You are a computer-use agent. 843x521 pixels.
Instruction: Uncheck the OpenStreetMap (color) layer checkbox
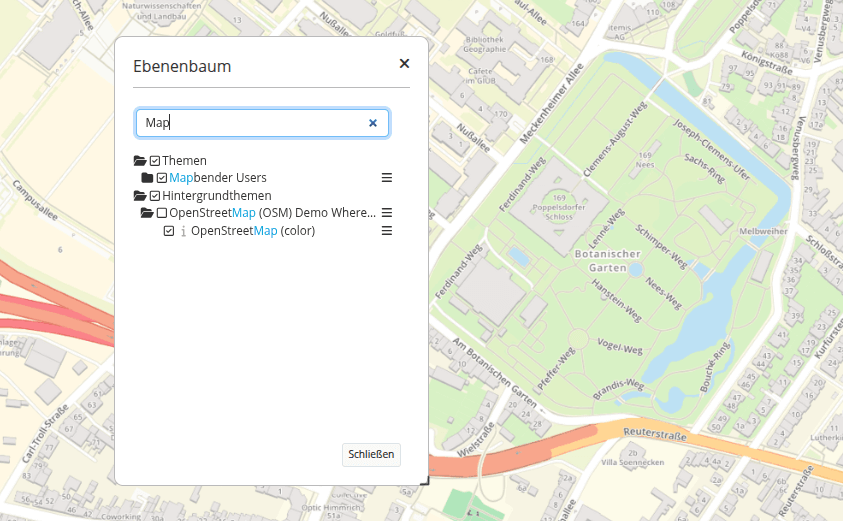(x=169, y=231)
